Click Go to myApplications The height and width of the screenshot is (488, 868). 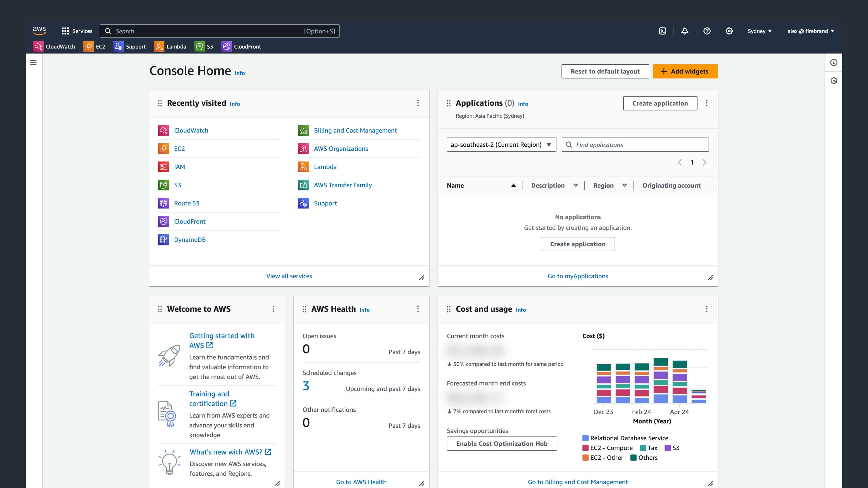pyautogui.click(x=578, y=276)
